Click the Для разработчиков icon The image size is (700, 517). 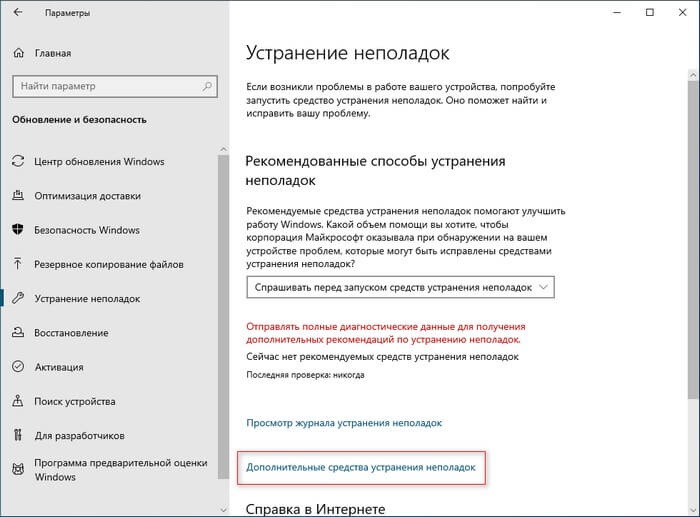click(18, 436)
